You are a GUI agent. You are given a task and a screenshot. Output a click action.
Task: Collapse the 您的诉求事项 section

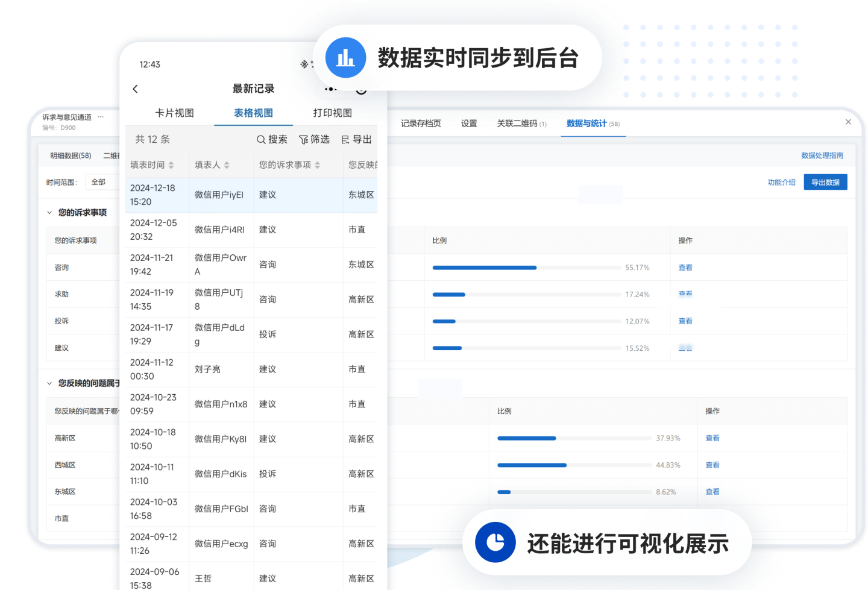coord(49,212)
